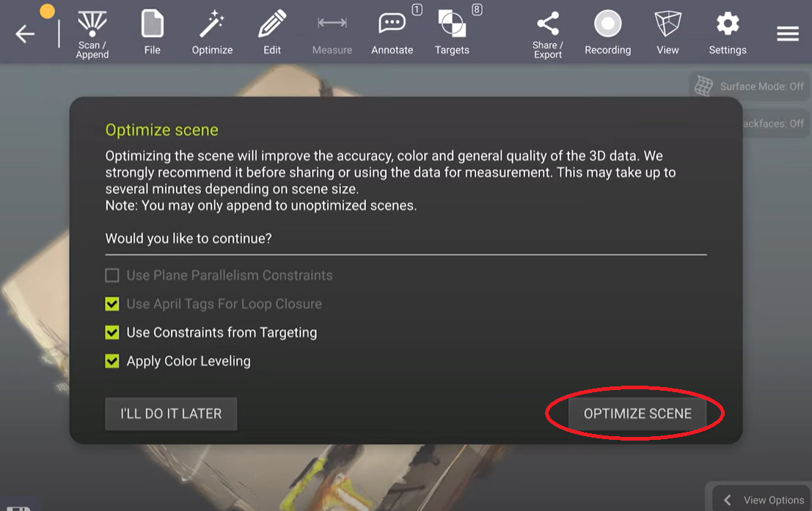Viewport: 812px width, 511px height.
Task: Disable Apply Color Leveling checkbox
Action: [111, 361]
